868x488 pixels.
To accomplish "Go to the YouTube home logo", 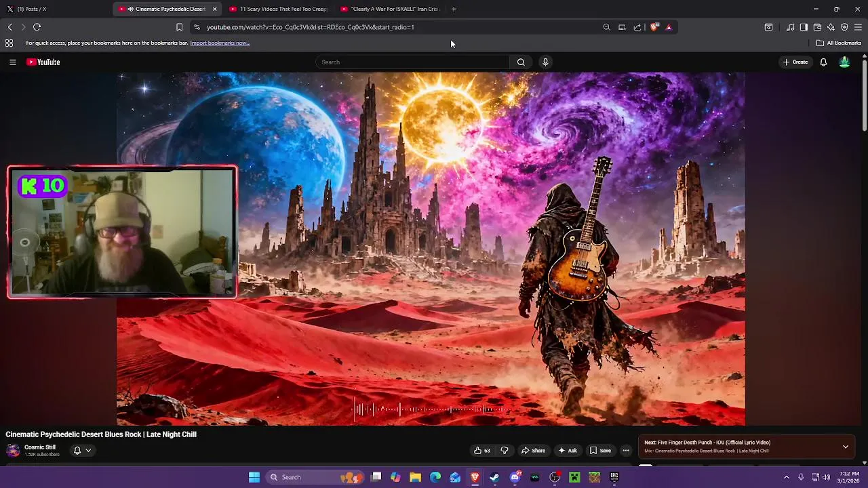I will tap(43, 62).
